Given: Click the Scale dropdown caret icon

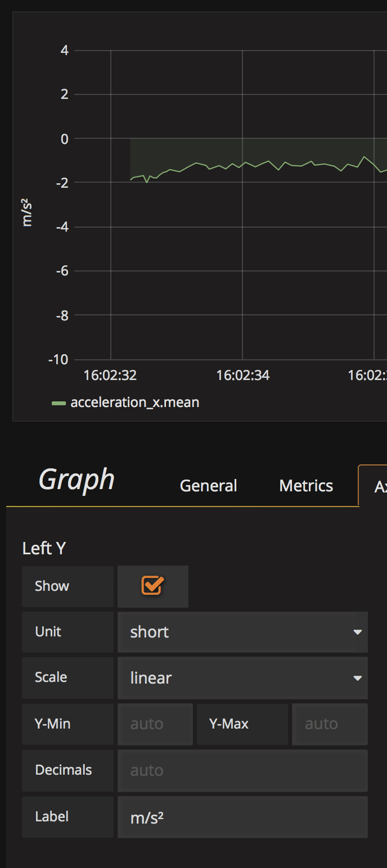Looking at the screenshot, I should click(x=358, y=678).
